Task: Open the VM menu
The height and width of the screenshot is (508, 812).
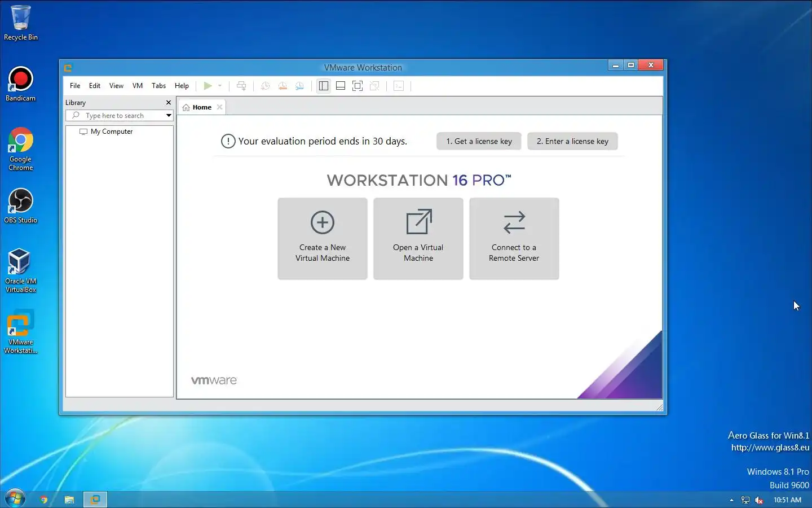Action: (x=138, y=86)
